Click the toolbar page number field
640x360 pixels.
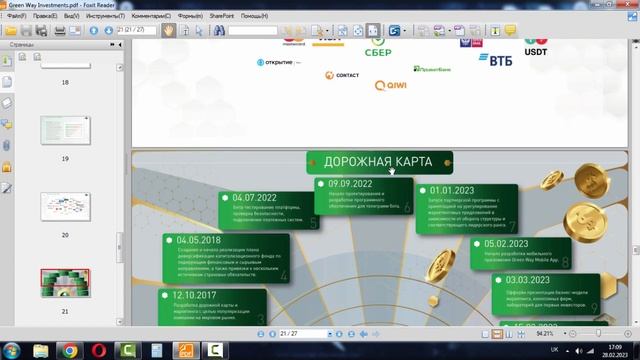pos(136,30)
